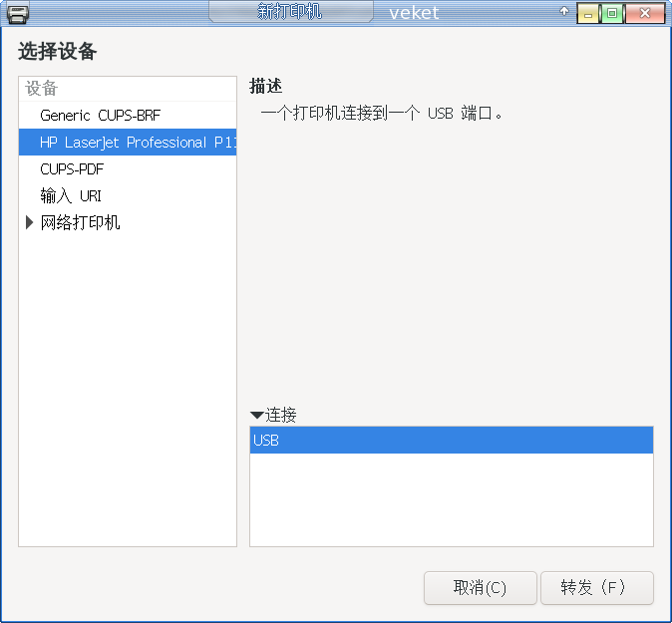Click the roll-up arrow icon in title bar
The height and width of the screenshot is (623, 672).
564,12
